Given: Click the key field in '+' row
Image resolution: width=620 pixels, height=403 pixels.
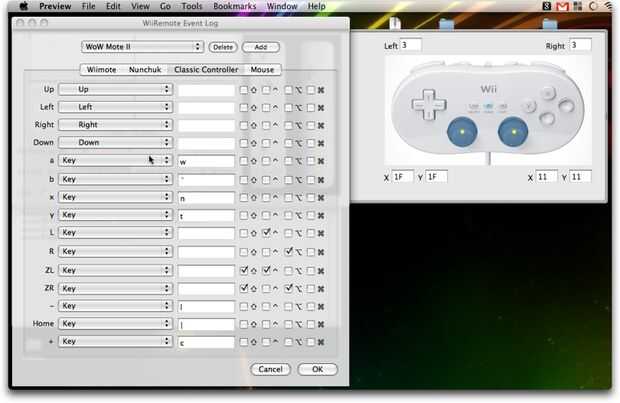Looking at the screenshot, I should 206,342.
